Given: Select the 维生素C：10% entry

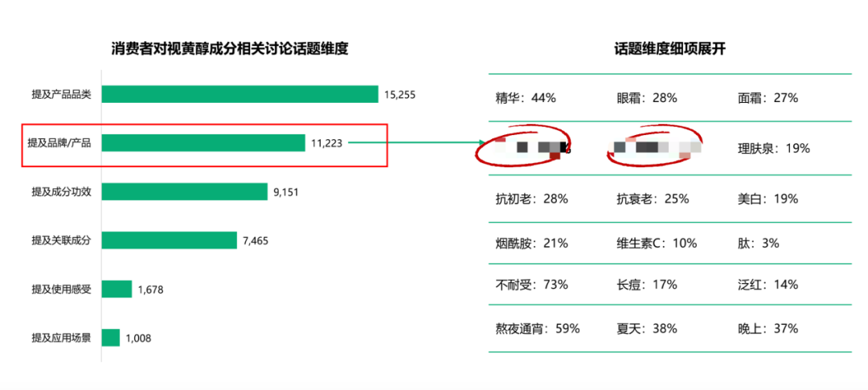Looking at the screenshot, I should pyautogui.click(x=657, y=243).
